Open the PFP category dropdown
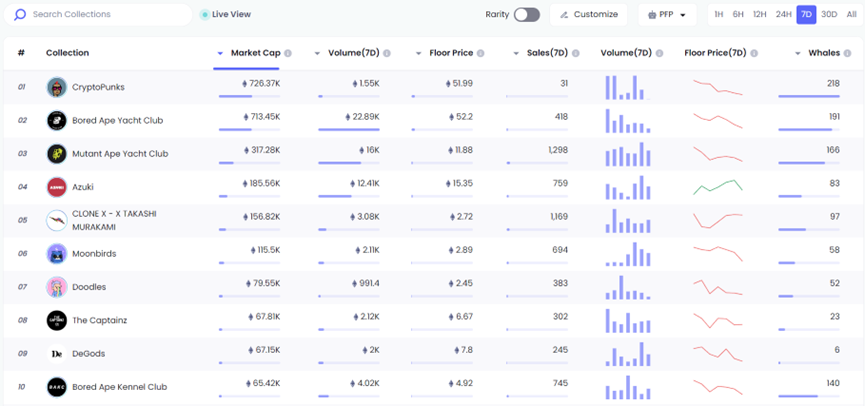Image resolution: width=865 pixels, height=406 pixels. point(667,15)
